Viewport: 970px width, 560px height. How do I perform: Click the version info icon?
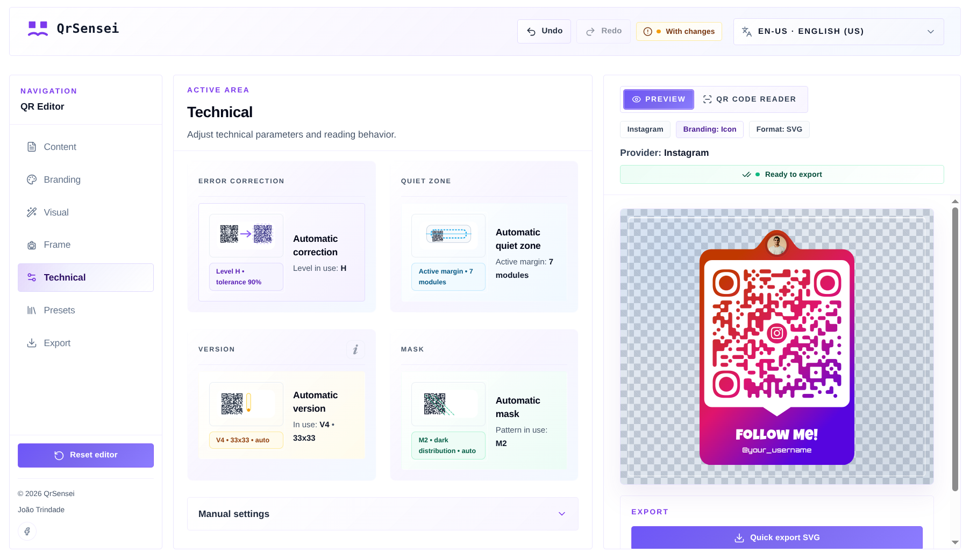click(x=355, y=349)
